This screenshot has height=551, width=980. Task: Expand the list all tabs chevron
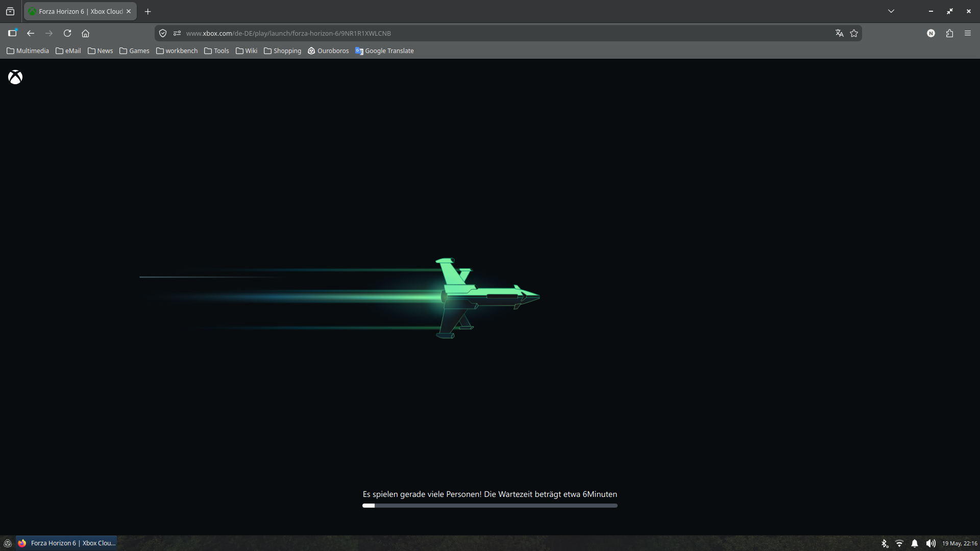pyautogui.click(x=891, y=11)
